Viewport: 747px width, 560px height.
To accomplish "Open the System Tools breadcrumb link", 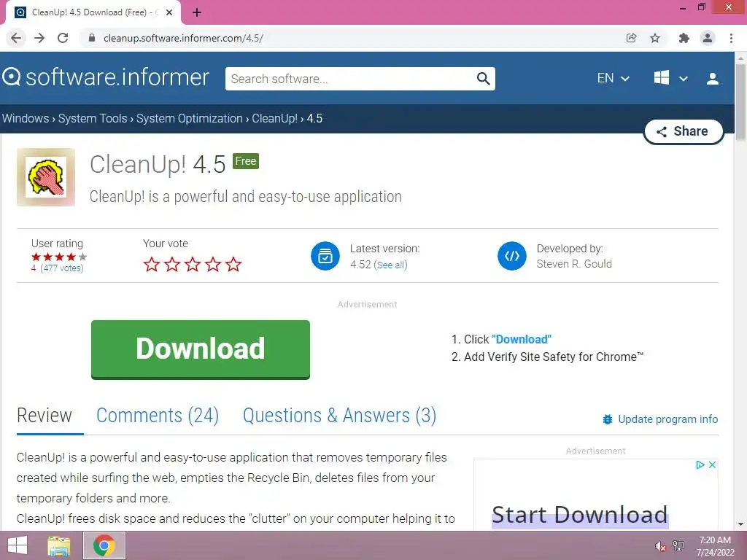I will click(93, 118).
